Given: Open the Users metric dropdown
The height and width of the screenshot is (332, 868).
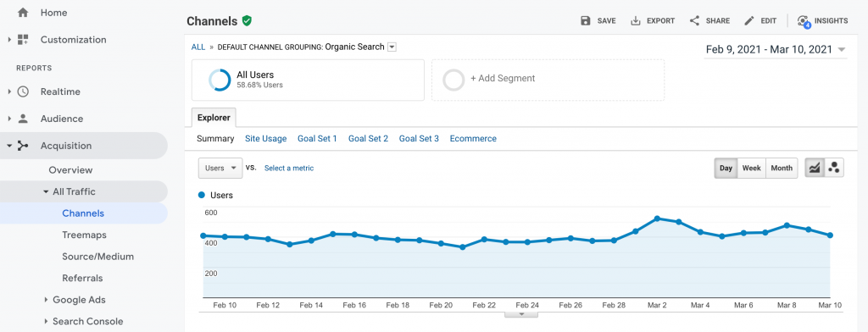Looking at the screenshot, I should 220,169.
